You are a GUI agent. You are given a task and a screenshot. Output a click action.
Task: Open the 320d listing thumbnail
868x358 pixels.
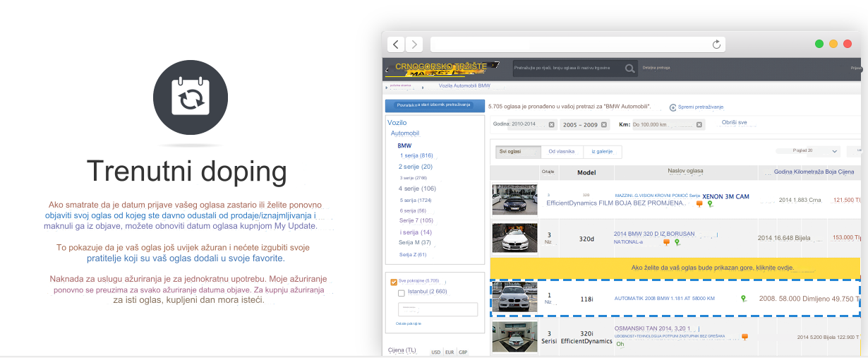(514, 238)
